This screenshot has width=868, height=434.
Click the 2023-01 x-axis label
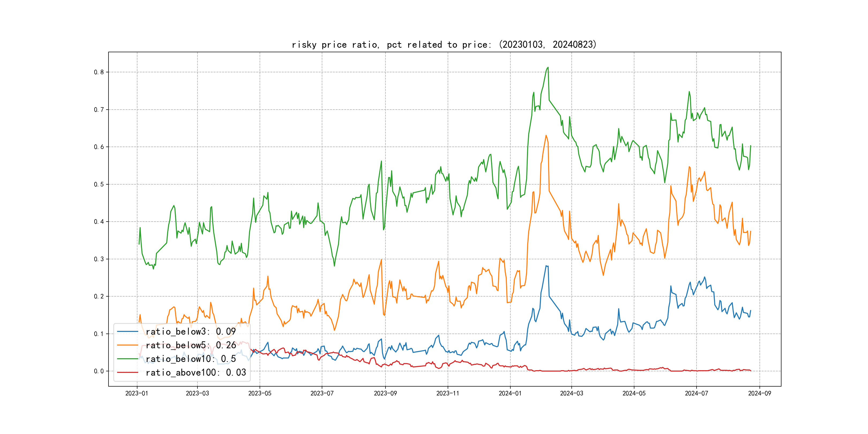click(x=136, y=393)
